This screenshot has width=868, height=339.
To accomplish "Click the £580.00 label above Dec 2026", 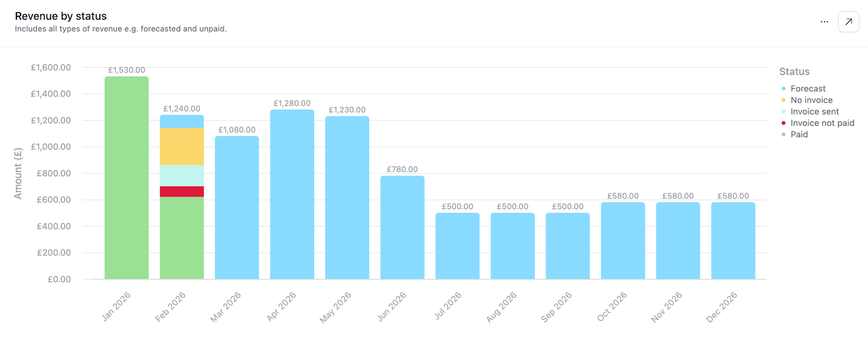I will coord(732,196).
